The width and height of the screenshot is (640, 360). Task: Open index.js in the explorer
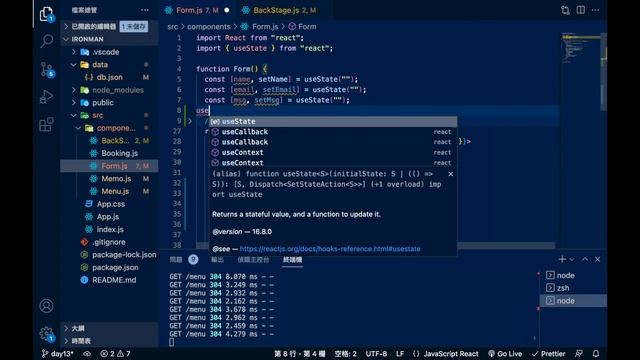[x=109, y=229]
